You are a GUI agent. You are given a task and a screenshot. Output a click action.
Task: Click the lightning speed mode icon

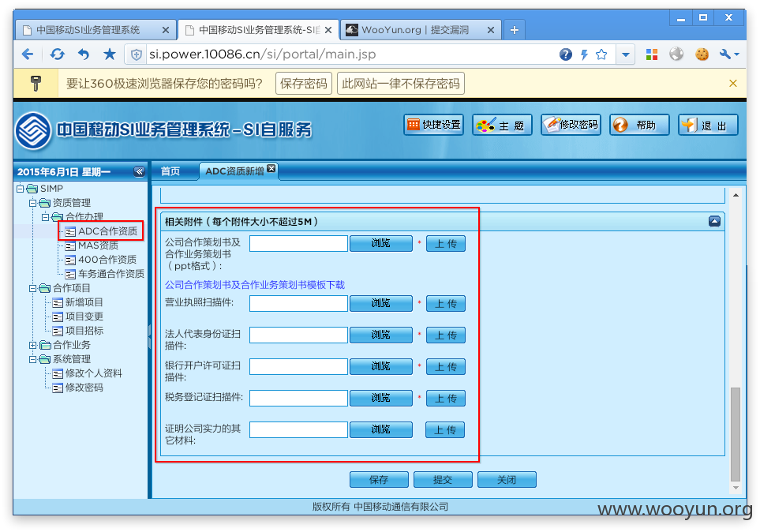pyautogui.click(x=584, y=54)
